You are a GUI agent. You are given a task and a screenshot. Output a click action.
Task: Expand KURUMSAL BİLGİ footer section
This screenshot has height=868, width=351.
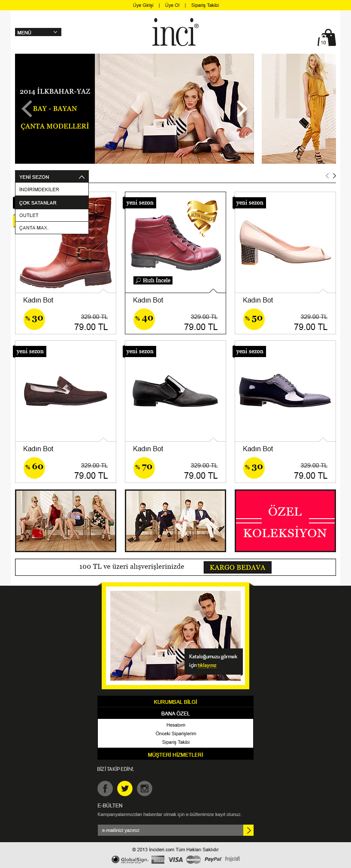(x=175, y=702)
